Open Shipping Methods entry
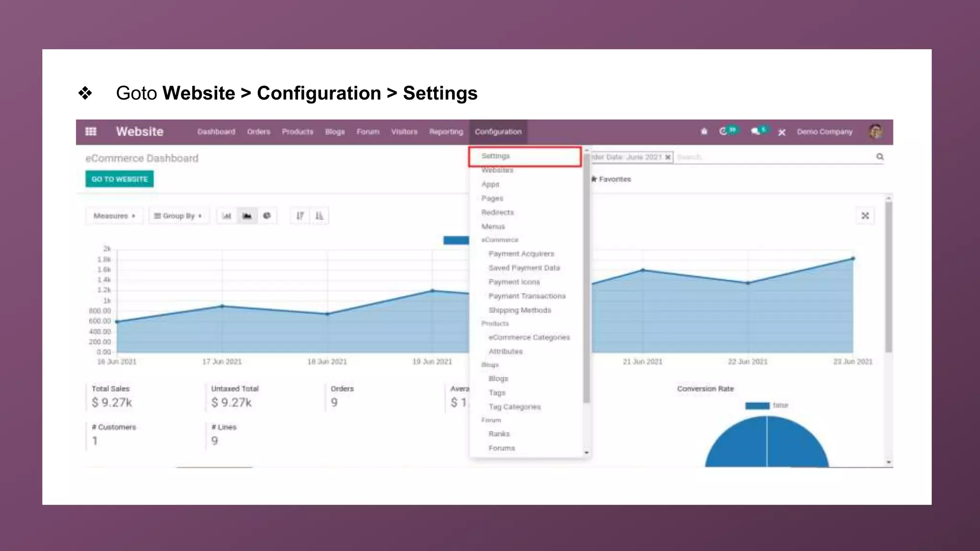The image size is (980, 551). click(x=520, y=310)
